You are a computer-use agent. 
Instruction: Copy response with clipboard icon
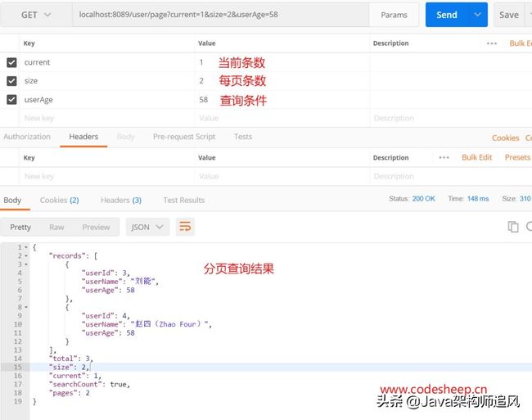[x=513, y=227]
